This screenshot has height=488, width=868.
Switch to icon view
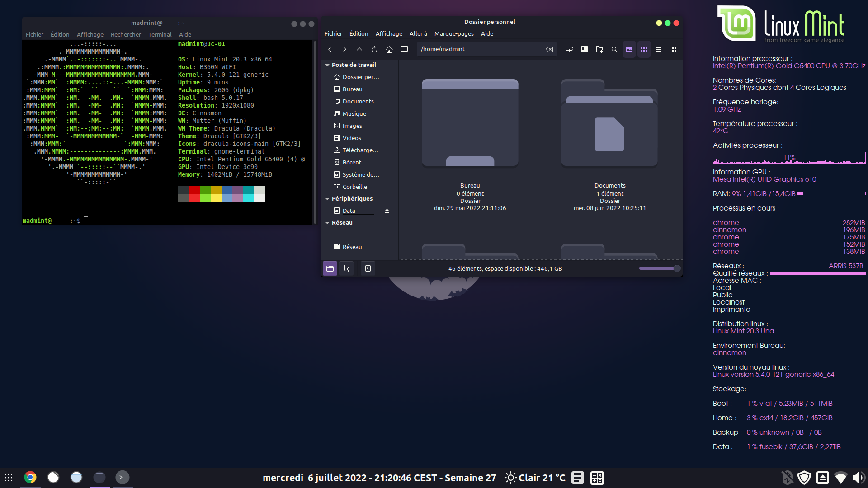pos(644,49)
